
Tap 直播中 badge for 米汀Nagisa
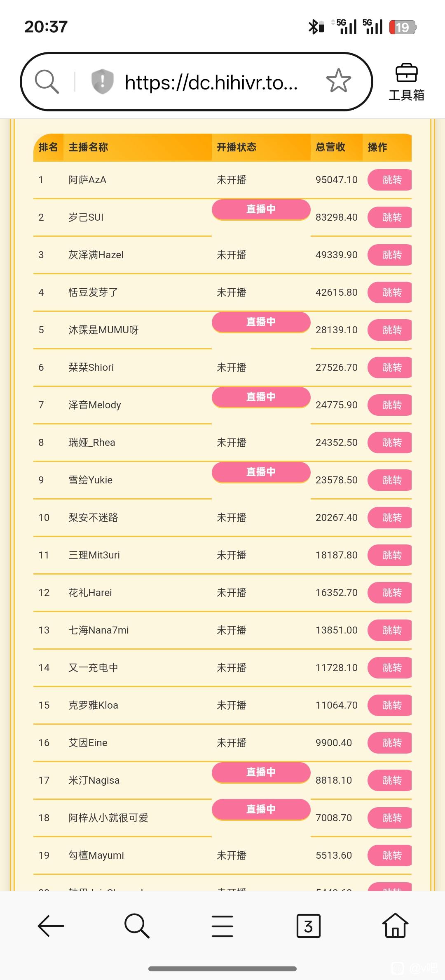[261, 772]
